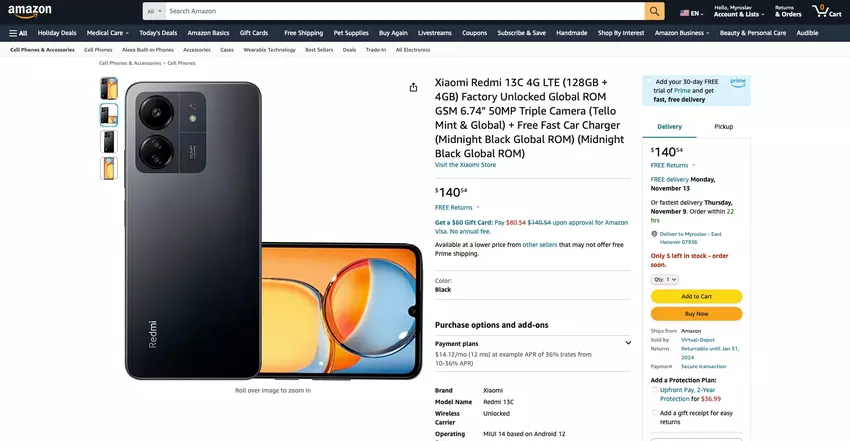This screenshot has height=441, width=850.
Task: Open the All search category dropdown
Action: click(x=154, y=11)
